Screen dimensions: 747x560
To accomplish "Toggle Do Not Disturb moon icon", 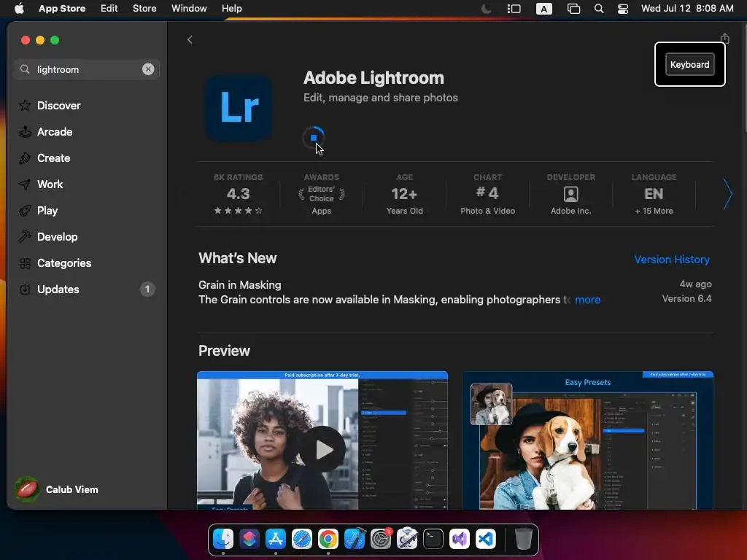I will point(487,9).
